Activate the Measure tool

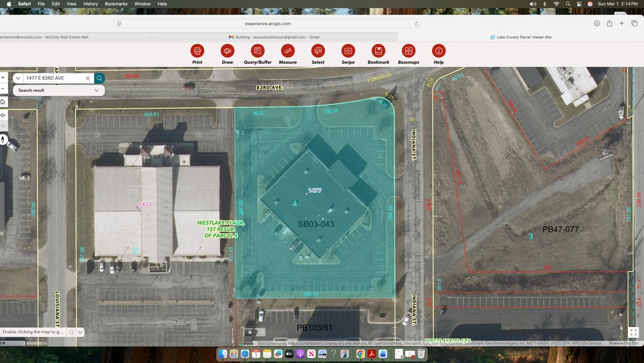pyautogui.click(x=287, y=51)
